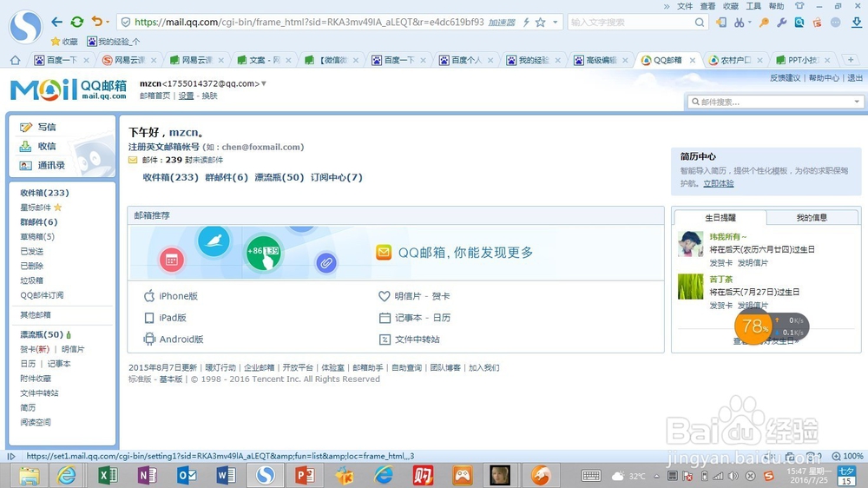Click the search magnifier in browser search box
Viewport: 868px width, 488px height.
700,23
